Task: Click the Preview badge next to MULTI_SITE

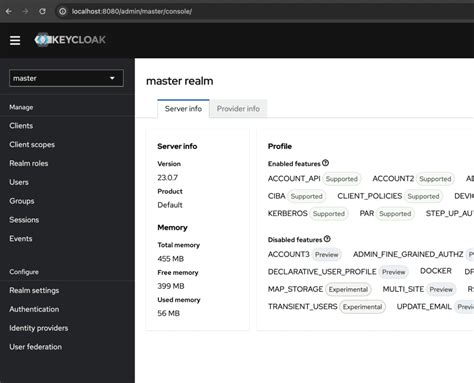Action: click(x=441, y=289)
